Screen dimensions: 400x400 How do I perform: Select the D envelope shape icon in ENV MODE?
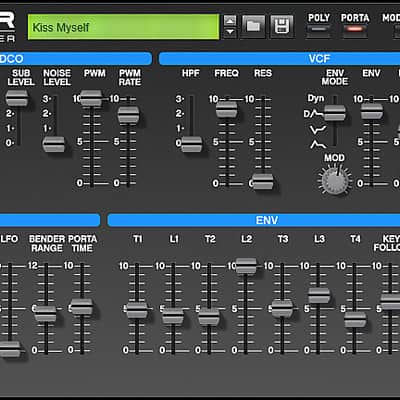[x=313, y=114]
